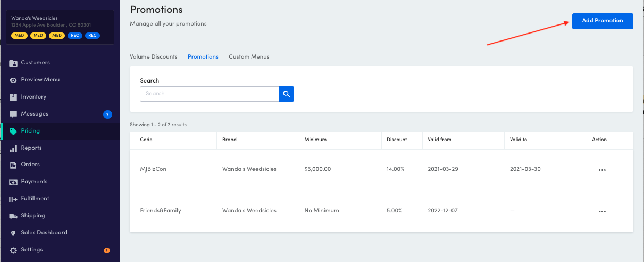
Task: Click the Preview Menu eye icon
Action: pos(13,80)
